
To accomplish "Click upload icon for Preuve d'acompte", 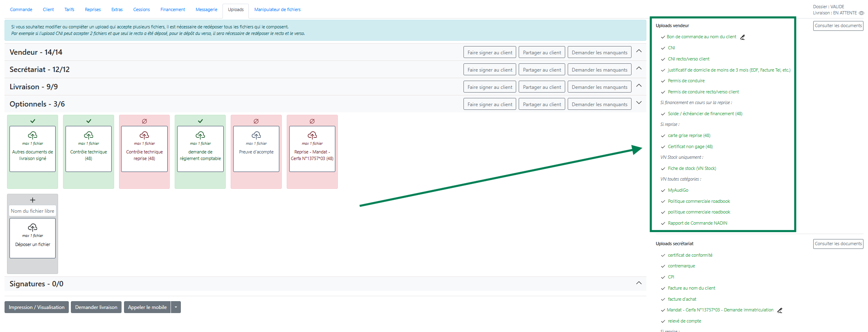I will [x=256, y=135].
